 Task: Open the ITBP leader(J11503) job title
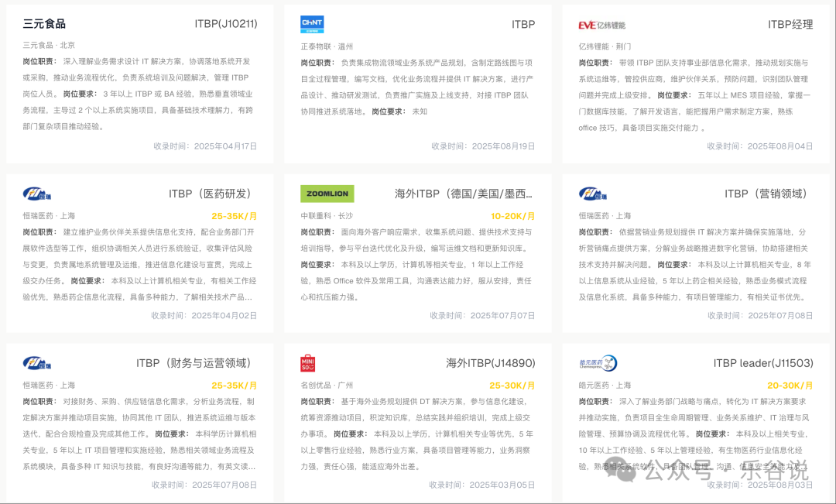tap(763, 363)
